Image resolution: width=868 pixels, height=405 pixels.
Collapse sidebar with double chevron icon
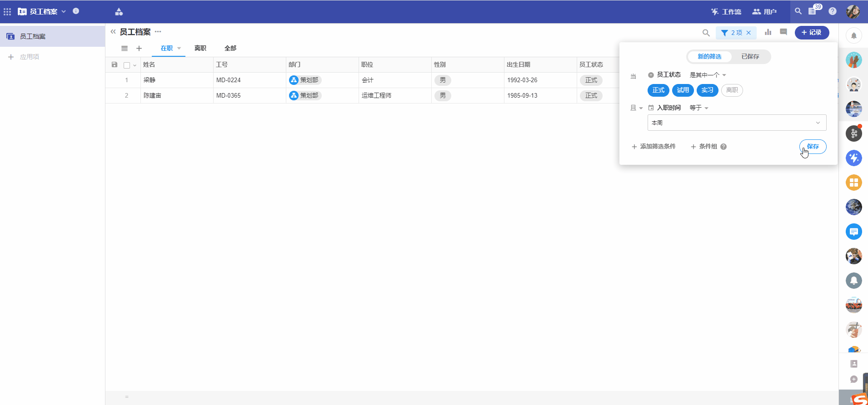click(x=113, y=32)
